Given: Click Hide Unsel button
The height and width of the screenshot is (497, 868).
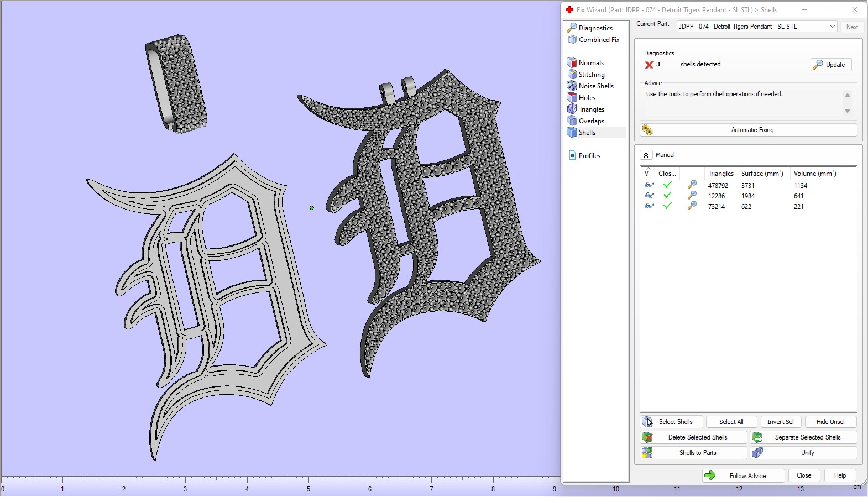Looking at the screenshot, I should pyautogui.click(x=830, y=422).
